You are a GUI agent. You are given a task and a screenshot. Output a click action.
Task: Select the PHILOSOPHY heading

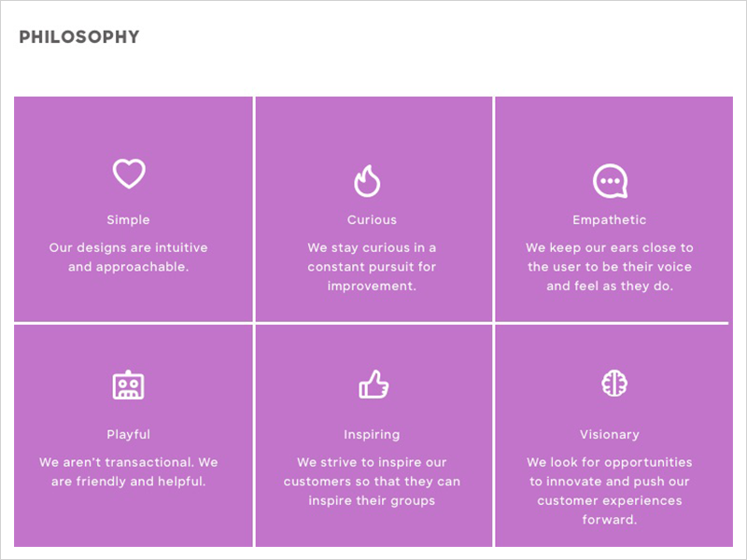coord(79,37)
